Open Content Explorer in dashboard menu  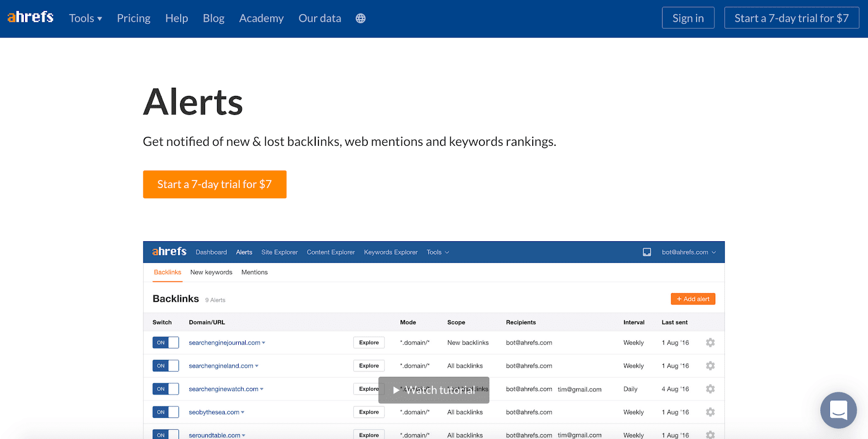(331, 252)
